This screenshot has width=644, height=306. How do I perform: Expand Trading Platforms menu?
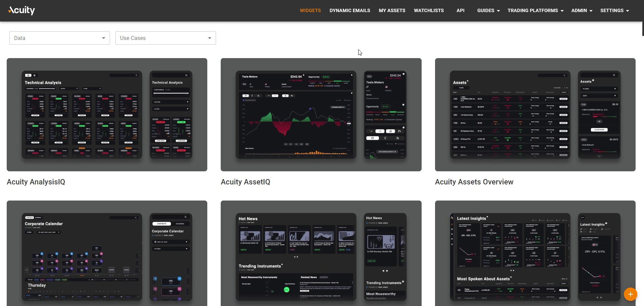tap(535, 10)
